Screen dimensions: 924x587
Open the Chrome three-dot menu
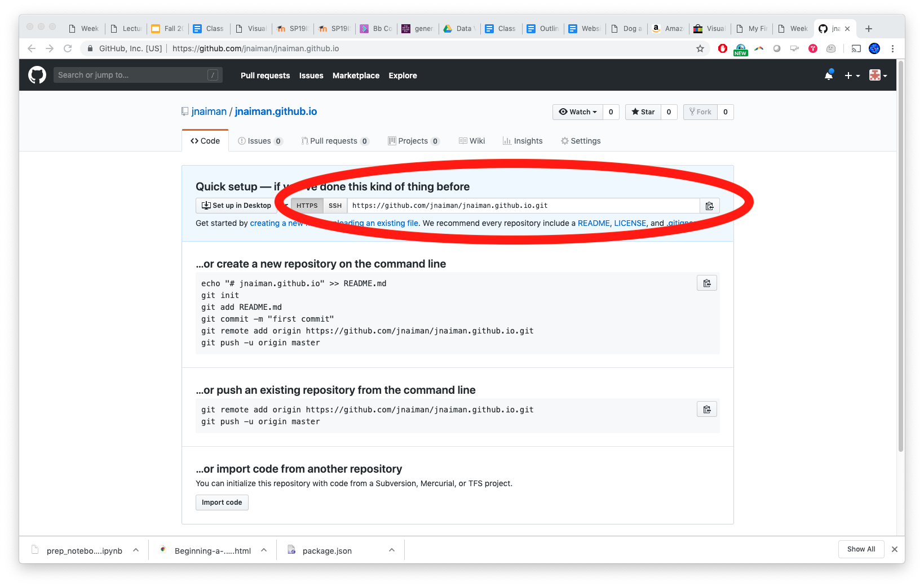[x=892, y=48]
